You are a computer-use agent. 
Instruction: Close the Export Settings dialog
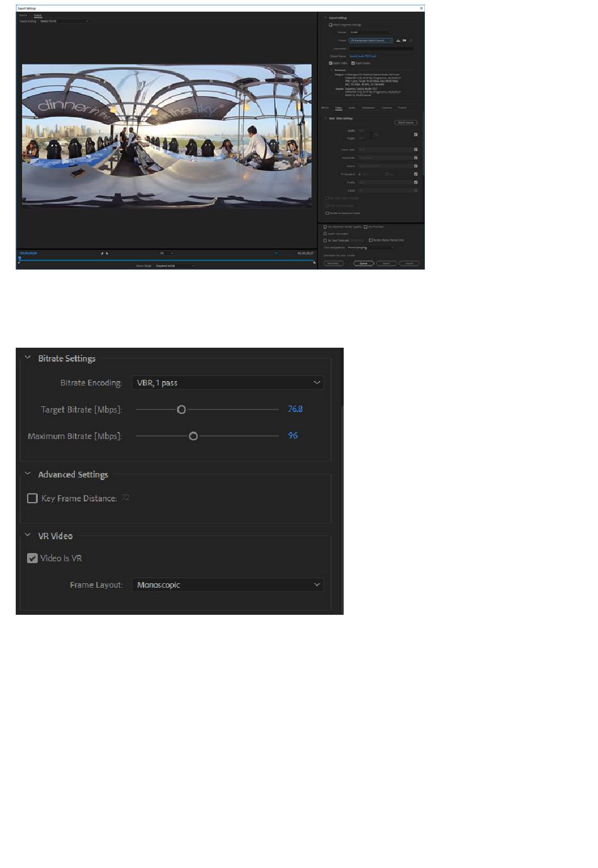click(x=421, y=8)
